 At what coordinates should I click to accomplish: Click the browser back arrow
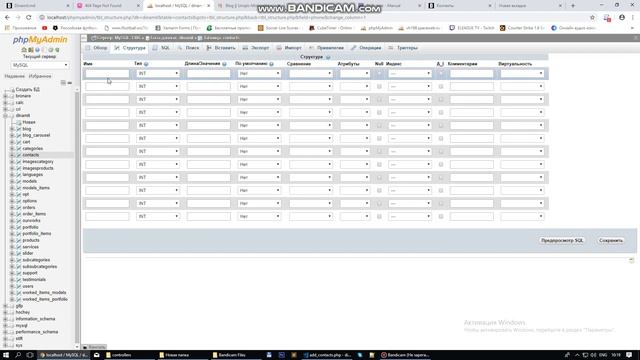7,18
